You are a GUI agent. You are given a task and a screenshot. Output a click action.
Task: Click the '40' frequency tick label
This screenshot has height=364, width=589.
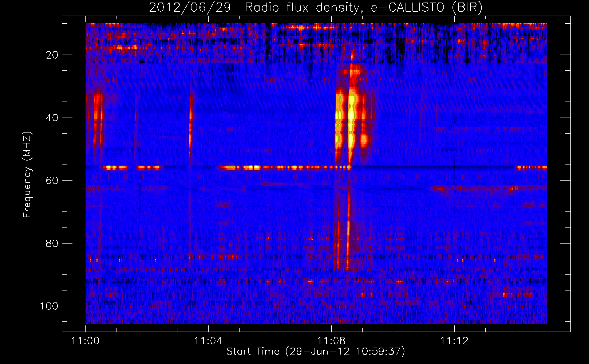coord(52,118)
